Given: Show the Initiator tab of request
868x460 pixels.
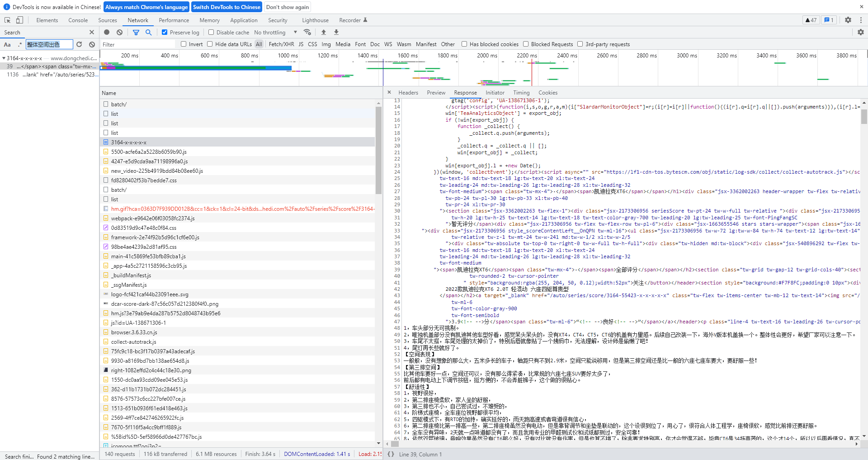Looking at the screenshot, I should coord(495,92).
